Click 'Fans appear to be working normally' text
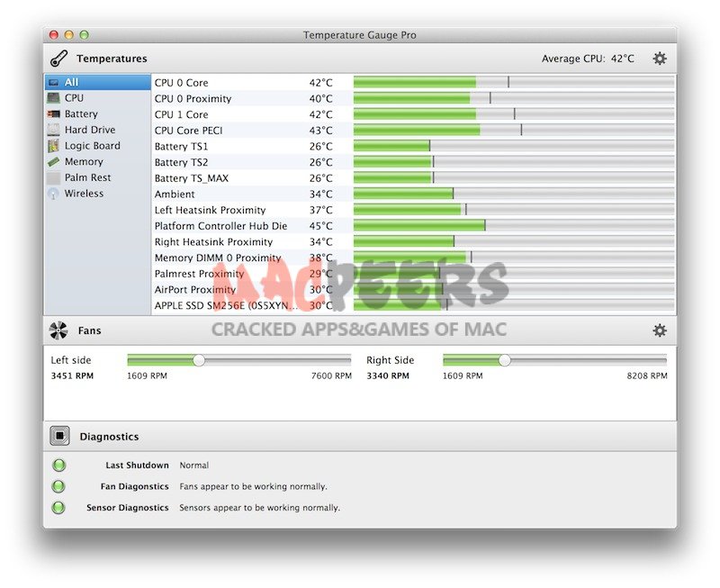The width and height of the screenshot is (720, 588). 253,486
